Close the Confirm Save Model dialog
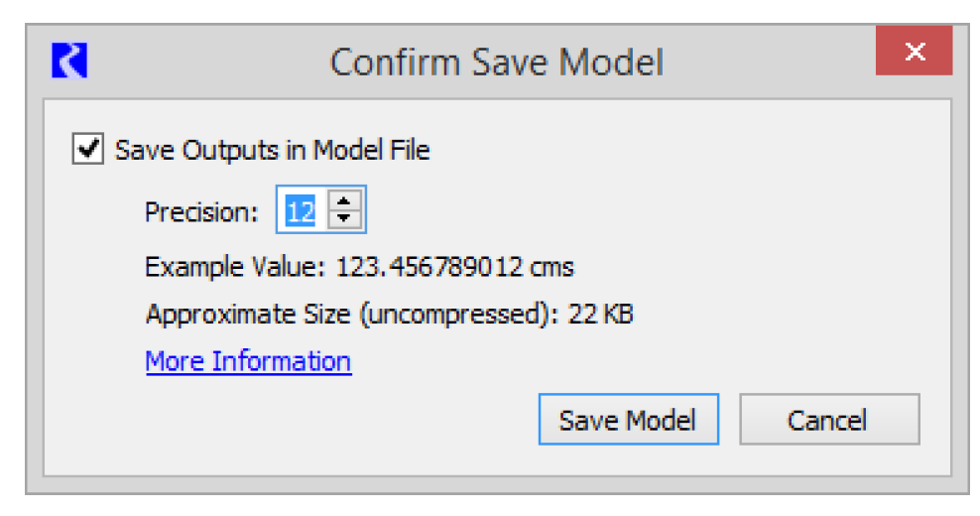Viewport: 980px width, 516px height. [914, 53]
